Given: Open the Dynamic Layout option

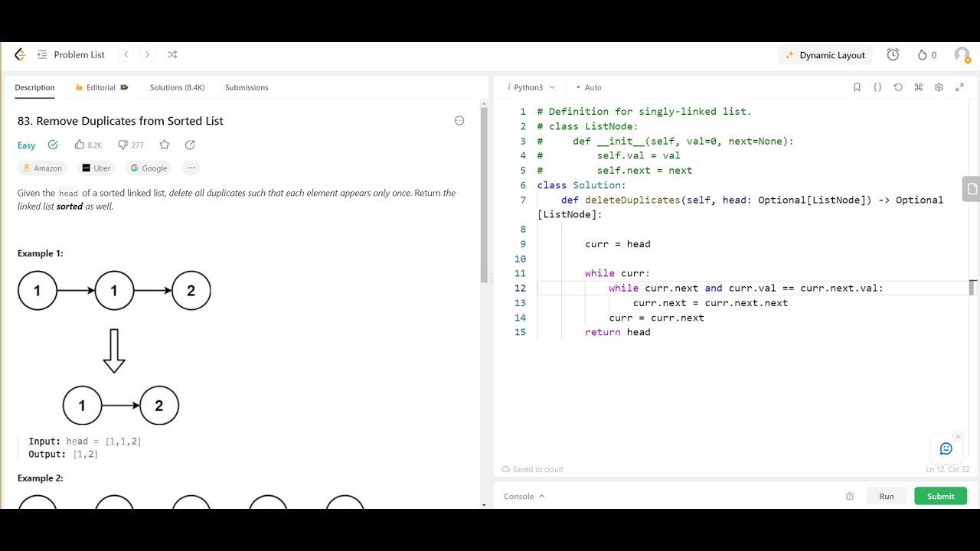Looking at the screenshot, I should coord(825,55).
